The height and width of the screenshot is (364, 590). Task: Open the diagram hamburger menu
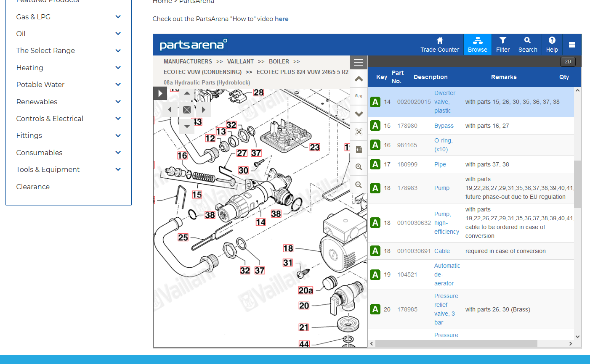(359, 63)
